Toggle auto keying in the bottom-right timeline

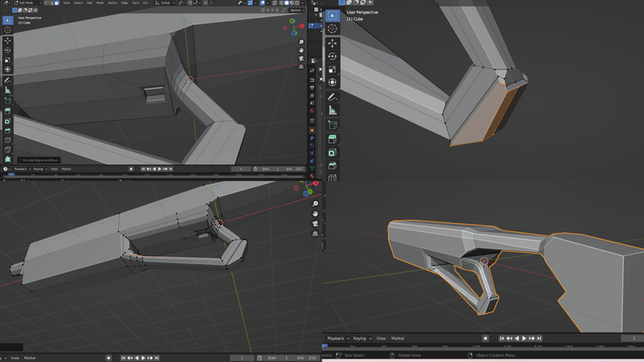[485, 339]
